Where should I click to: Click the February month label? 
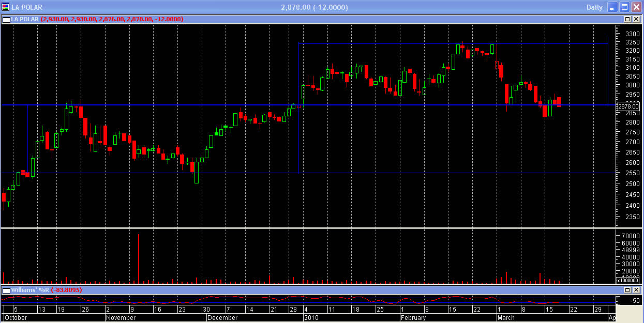pos(413,318)
